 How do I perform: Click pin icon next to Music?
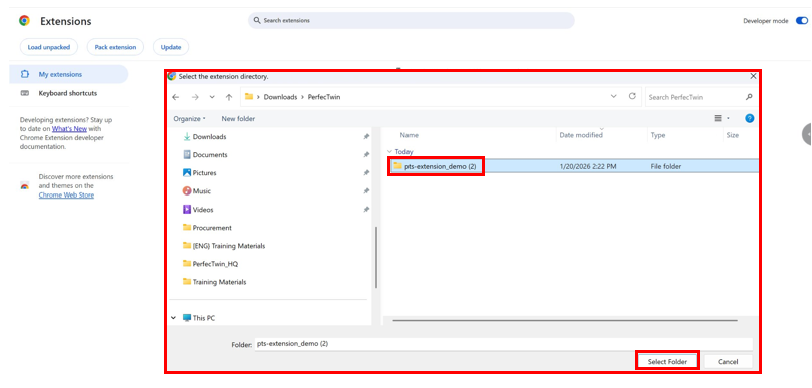tap(366, 191)
